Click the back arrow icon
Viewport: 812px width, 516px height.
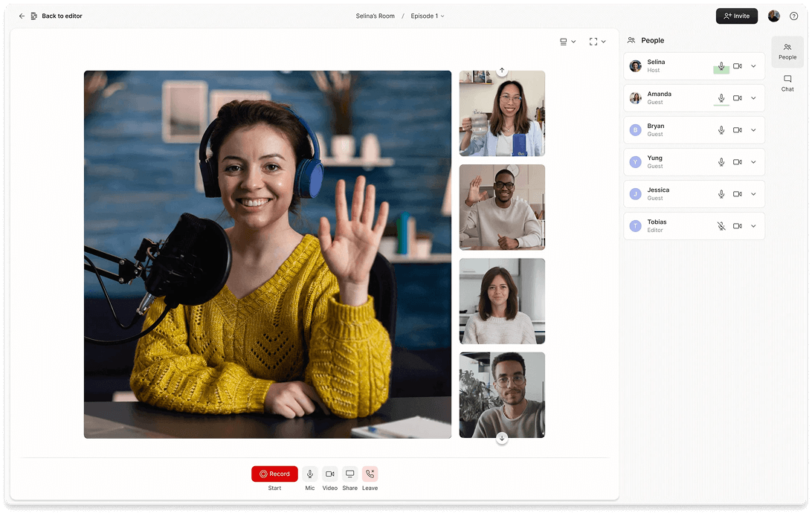point(22,16)
